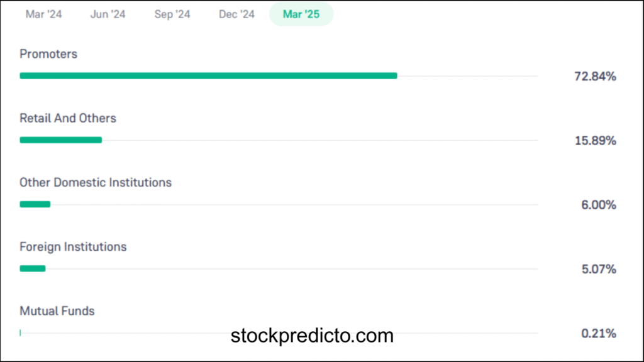Open the stockpredicto.com watermark link
The image size is (644, 362).
312,336
